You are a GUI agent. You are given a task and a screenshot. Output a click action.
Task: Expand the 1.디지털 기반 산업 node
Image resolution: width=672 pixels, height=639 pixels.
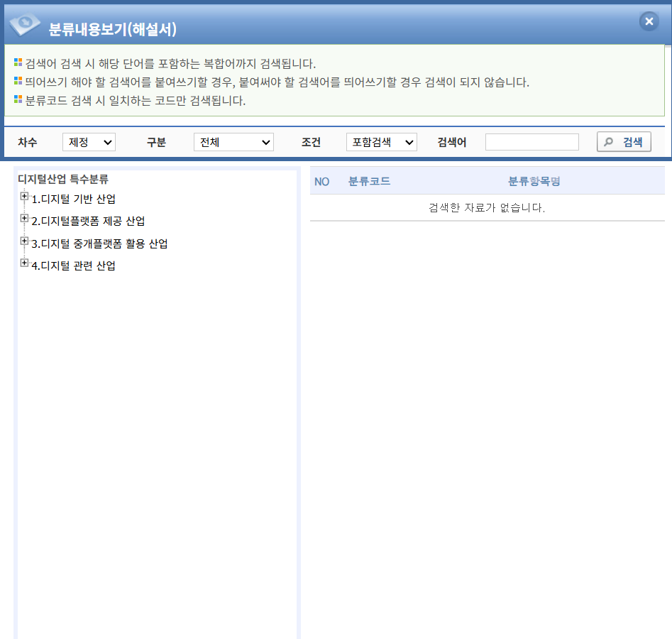24,197
